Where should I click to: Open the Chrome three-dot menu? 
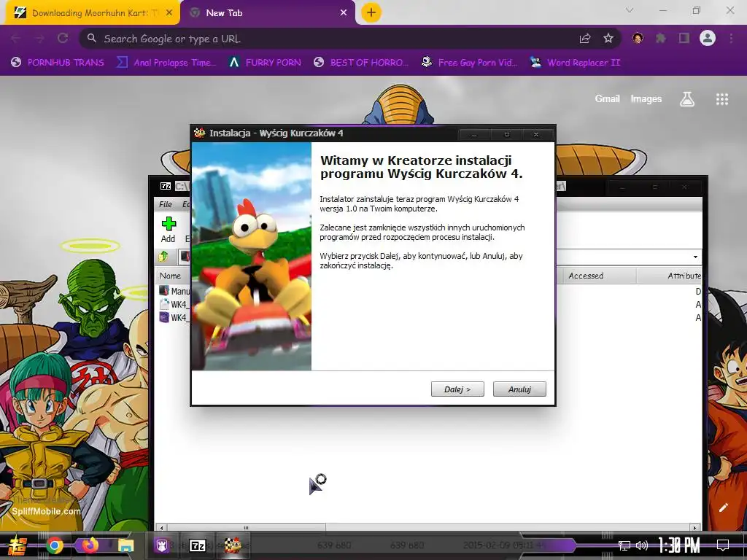[731, 38]
